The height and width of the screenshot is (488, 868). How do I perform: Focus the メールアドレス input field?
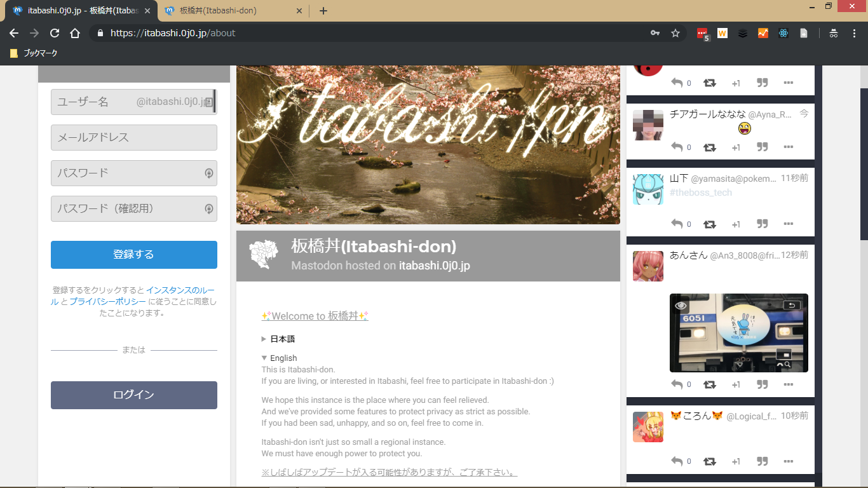pyautogui.click(x=134, y=137)
